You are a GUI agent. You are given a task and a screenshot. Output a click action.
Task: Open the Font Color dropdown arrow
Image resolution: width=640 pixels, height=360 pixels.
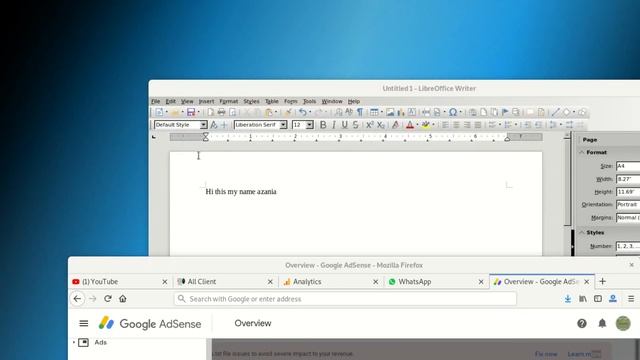[x=418, y=125]
